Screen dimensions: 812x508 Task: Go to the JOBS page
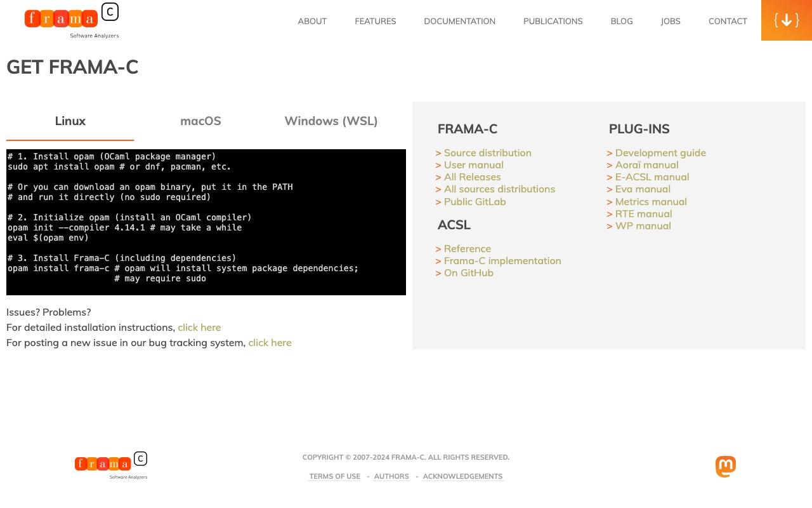[x=671, y=21]
